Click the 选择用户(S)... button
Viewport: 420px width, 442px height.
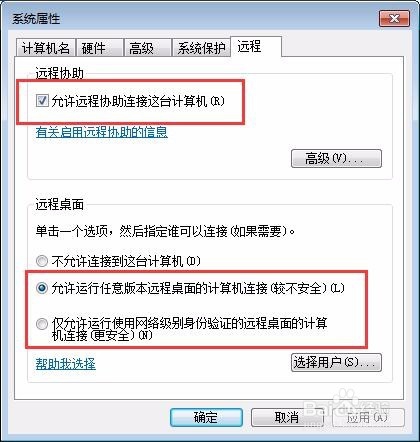[x=336, y=362]
